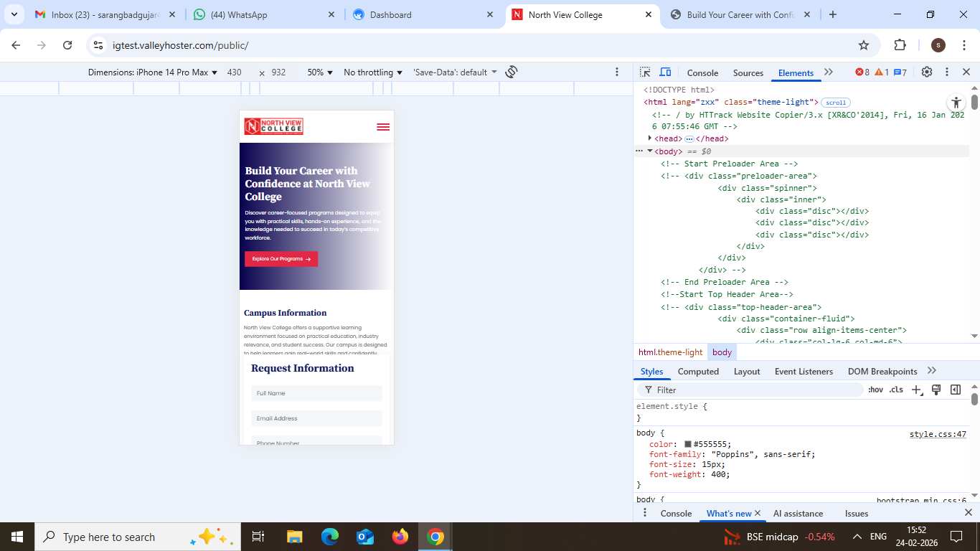This screenshot has height=551, width=980.
Task: Click the warning triangle count badge
Action: click(882, 72)
